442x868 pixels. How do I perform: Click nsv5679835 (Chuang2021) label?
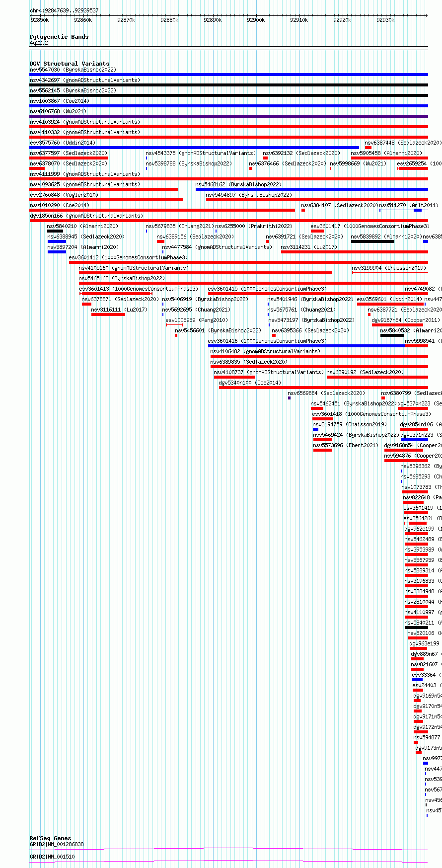point(180,227)
